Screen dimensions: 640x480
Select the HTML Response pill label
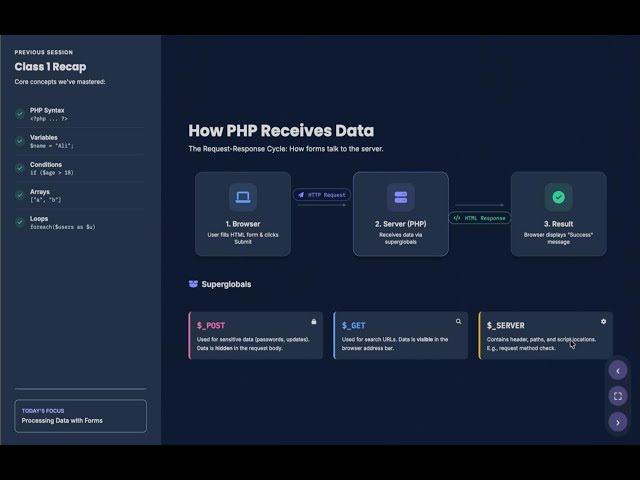coord(480,218)
